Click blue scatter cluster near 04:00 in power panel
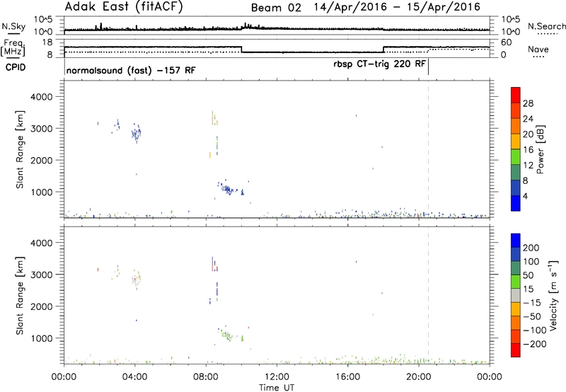The height and width of the screenshot is (392, 566). click(x=137, y=134)
